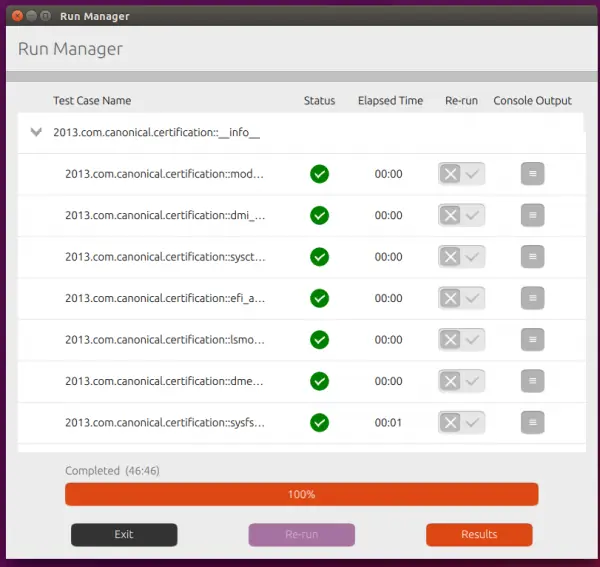Click the 00:01 elapsed time value
This screenshot has width=600, height=567.
[388, 423]
